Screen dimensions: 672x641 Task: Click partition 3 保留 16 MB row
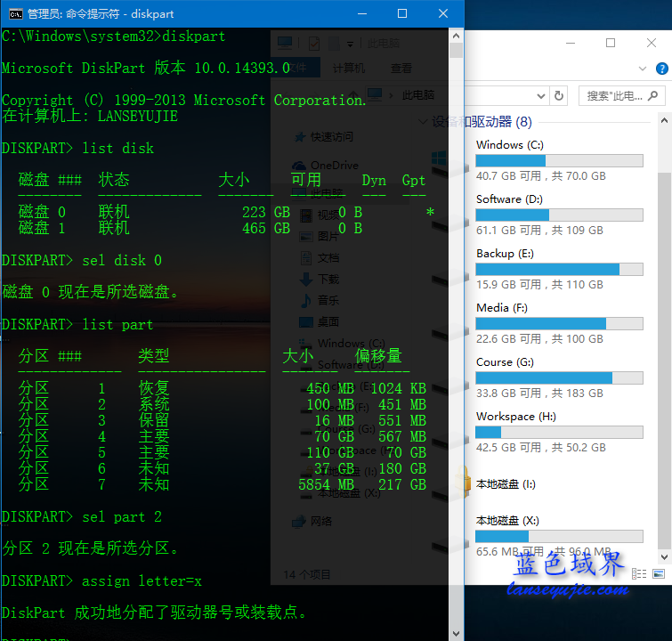coord(222,420)
